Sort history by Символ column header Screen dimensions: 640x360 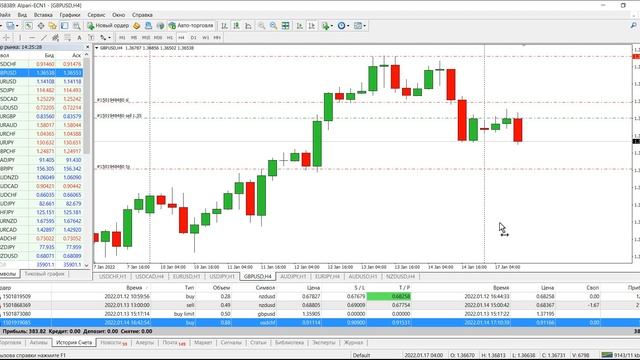(x=265, y=288)
